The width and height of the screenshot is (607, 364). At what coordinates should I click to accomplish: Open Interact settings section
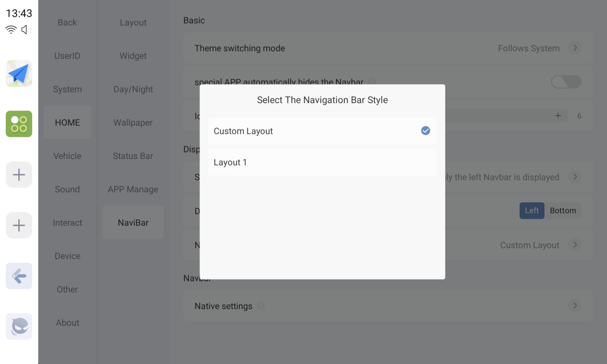pyautogui.click(x=67, y=223)
